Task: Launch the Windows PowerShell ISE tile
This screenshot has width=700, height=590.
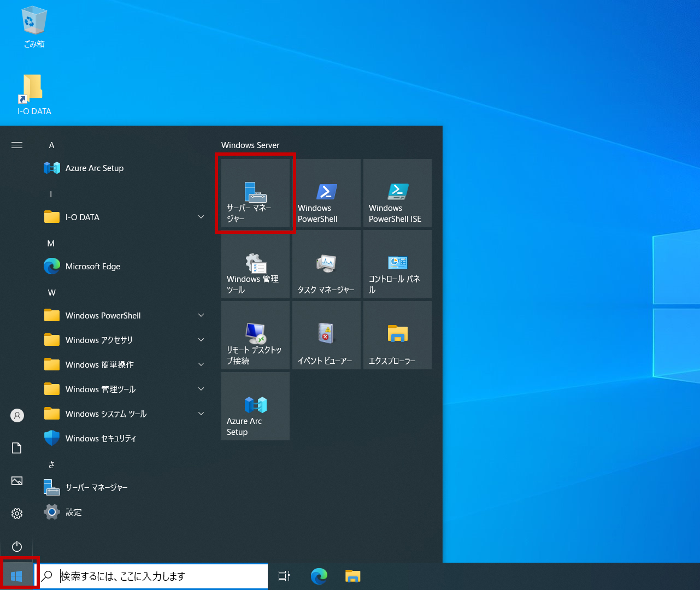Action: coord(397,193)
